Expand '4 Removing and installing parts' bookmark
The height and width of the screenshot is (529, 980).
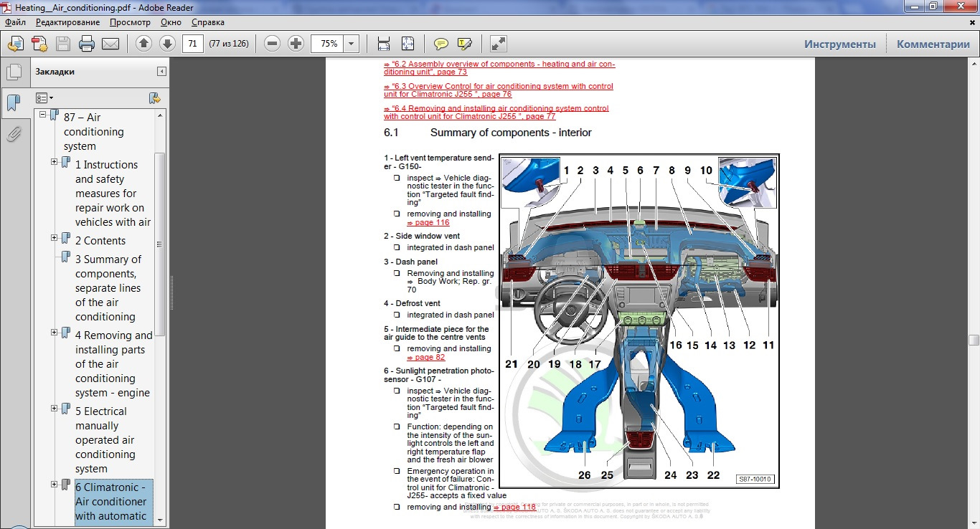(55, 333)
